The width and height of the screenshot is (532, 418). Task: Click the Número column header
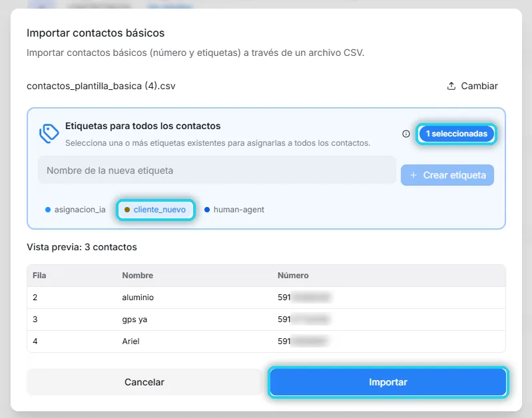pyautogui.click(x=293, y=275)
